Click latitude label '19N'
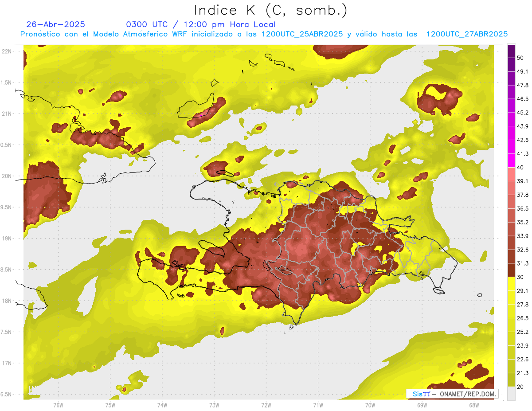The height and width of the screenshot is (411, 532). click(7, 238)
